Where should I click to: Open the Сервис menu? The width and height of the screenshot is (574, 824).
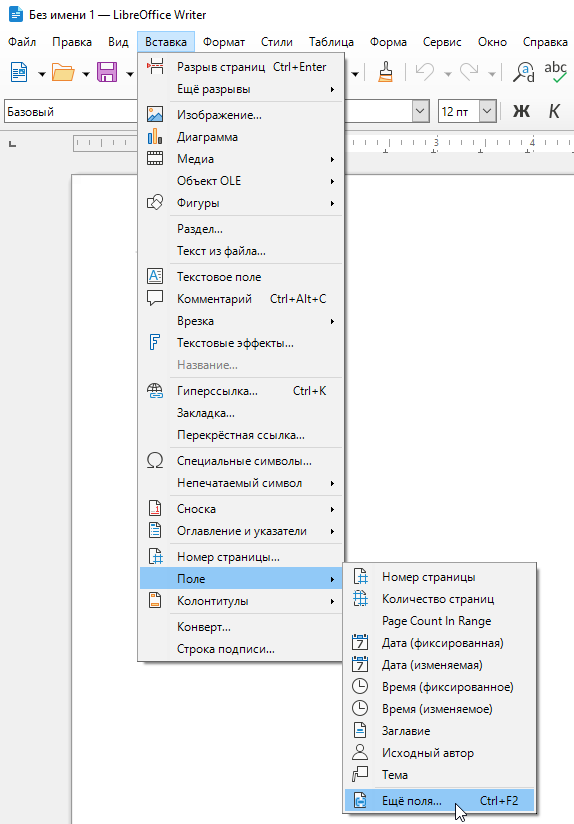pos(442,42)
